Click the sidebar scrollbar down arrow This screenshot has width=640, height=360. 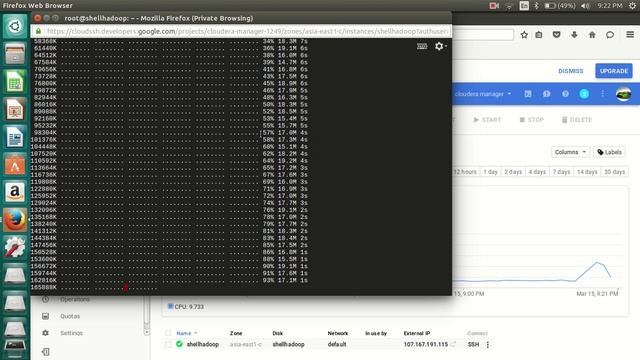point(147,333)
